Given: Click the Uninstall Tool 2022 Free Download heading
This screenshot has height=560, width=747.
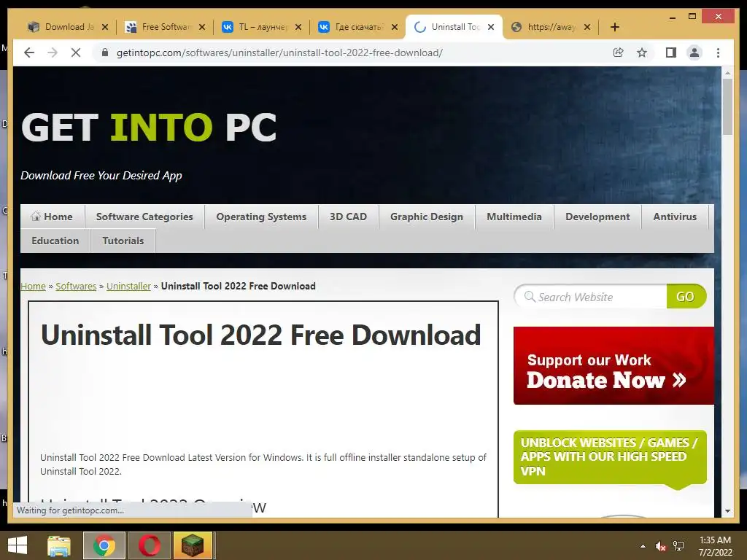Looking at the screenshot, I should 260,335.
